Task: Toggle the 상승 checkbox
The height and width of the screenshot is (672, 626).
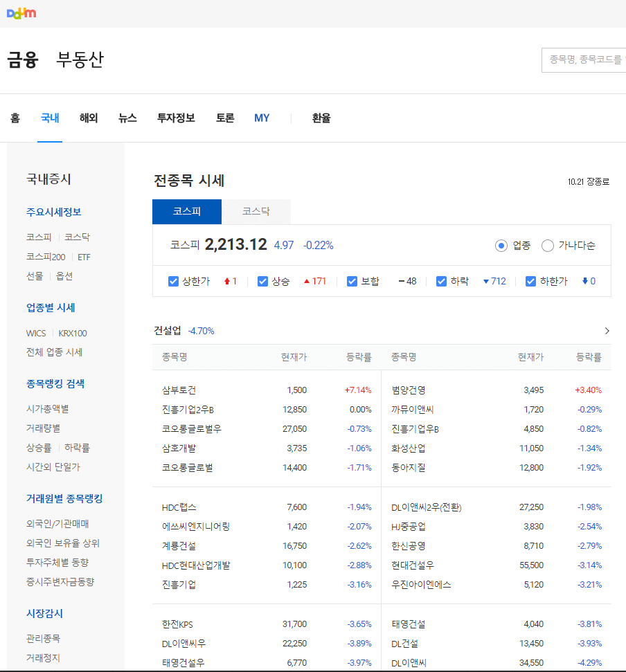Action: pyautogui.click(x=262, y=282)
